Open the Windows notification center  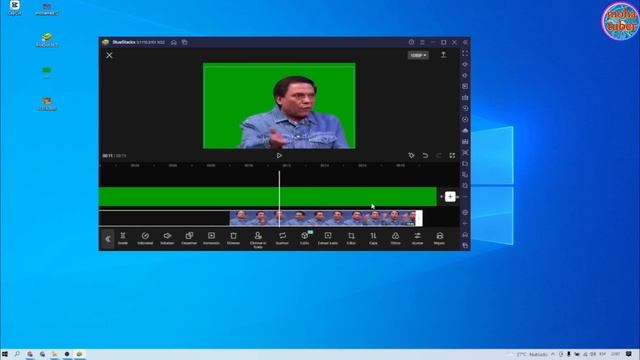click(629, 354)
